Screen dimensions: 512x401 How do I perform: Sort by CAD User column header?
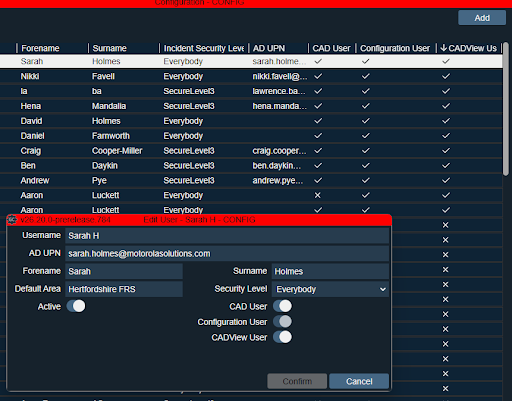(331, 48)
